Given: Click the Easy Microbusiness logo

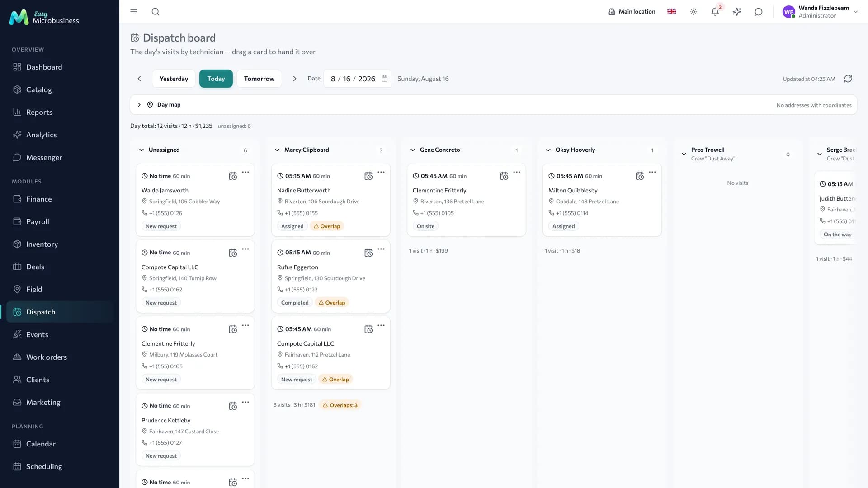Looking at the screenshot, I should pos(44,17).
